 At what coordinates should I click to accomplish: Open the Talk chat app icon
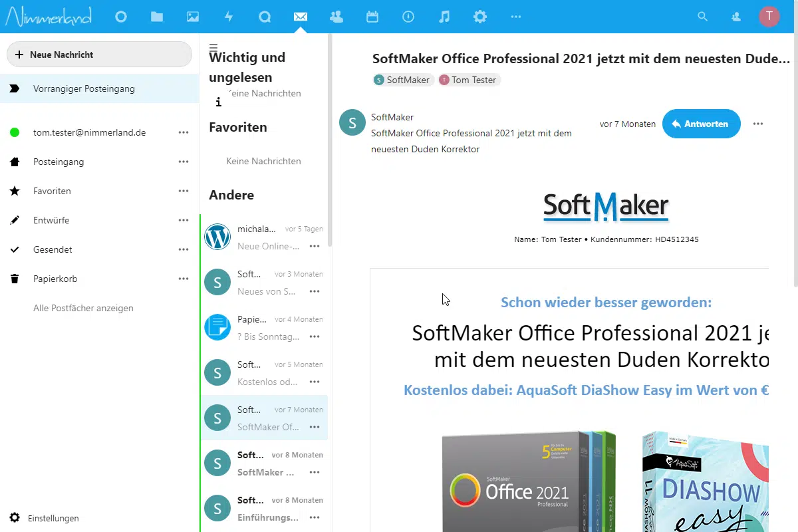pyautogui.click(x=265, y=17)
